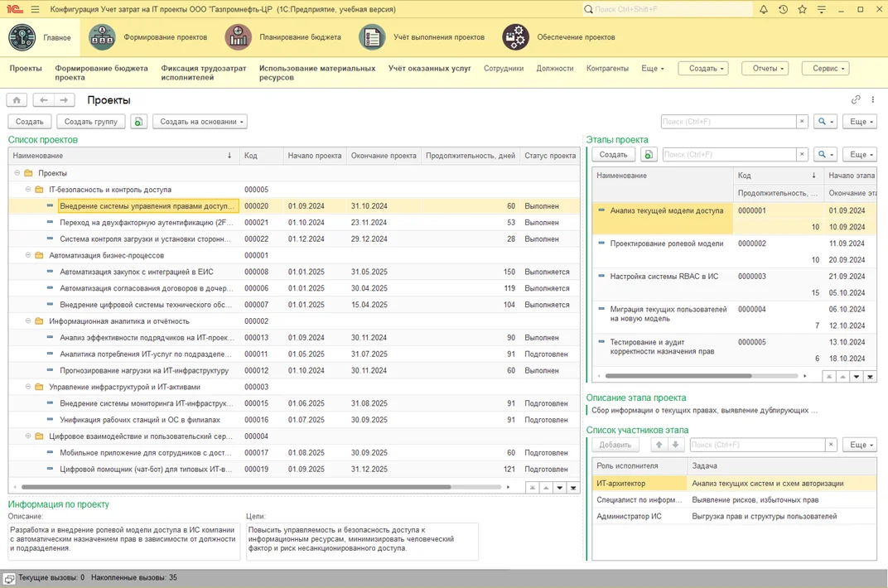888x588 pixels.
Task: Open favorites star icon
Action: pyautogui.click(x=802, y=10)
